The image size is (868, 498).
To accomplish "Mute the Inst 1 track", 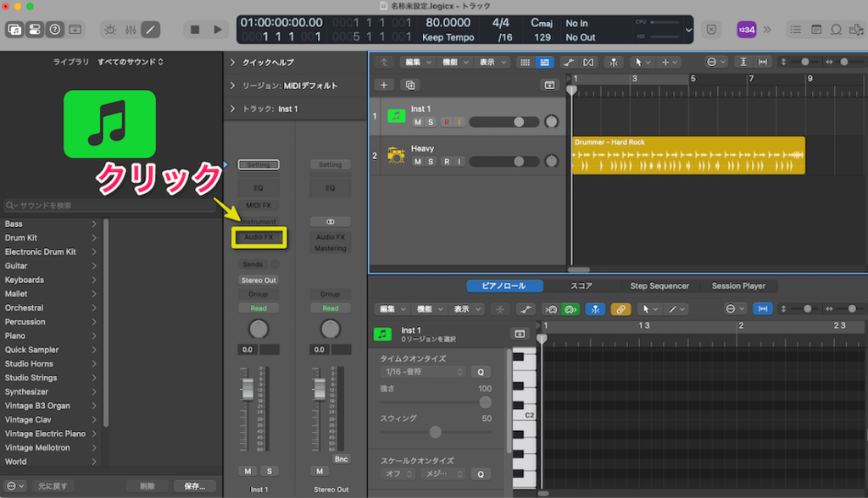I will click(x=418, y=122).
